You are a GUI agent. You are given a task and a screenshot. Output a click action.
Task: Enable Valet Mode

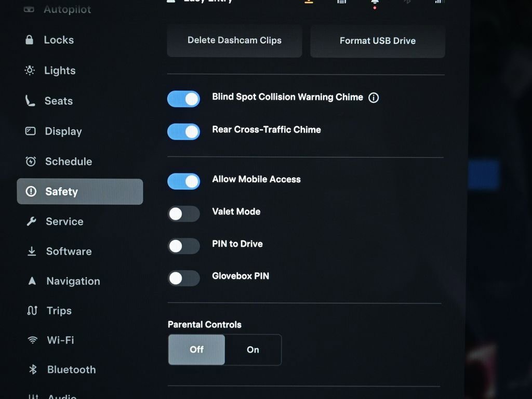(183, 214)
